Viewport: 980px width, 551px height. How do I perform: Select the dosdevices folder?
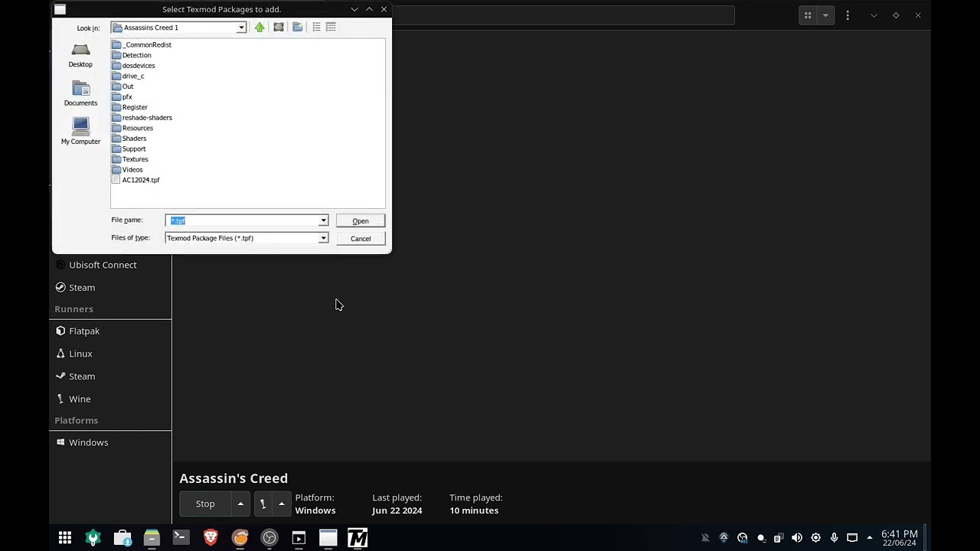133,66
